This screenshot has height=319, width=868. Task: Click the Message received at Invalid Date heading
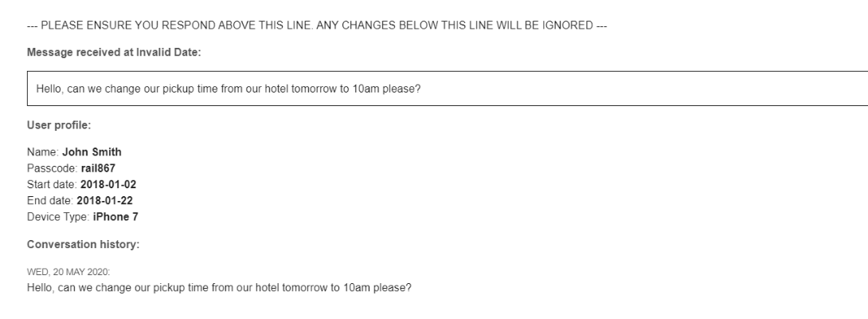pos(114,52)
